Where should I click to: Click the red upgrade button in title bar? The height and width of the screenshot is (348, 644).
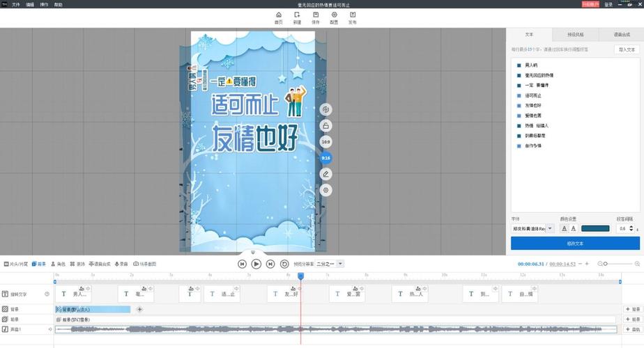coord(590,4)
